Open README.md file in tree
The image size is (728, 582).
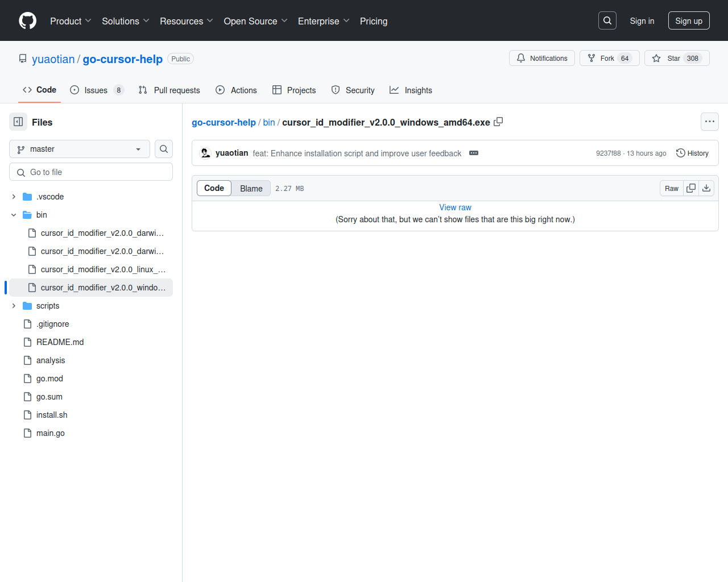(91, 342)
